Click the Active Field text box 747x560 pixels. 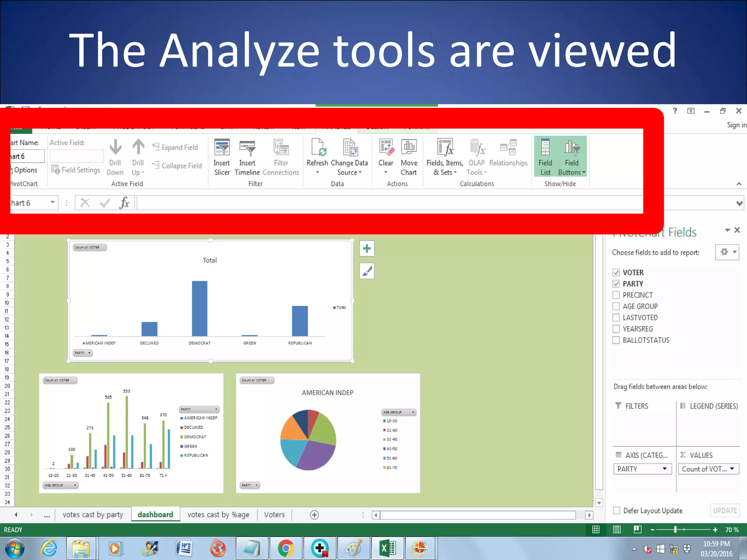pos(77,156)
